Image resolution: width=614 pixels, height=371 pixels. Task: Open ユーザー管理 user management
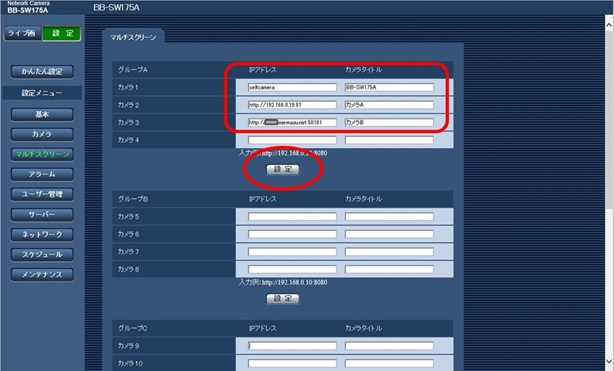coord(42,194)
